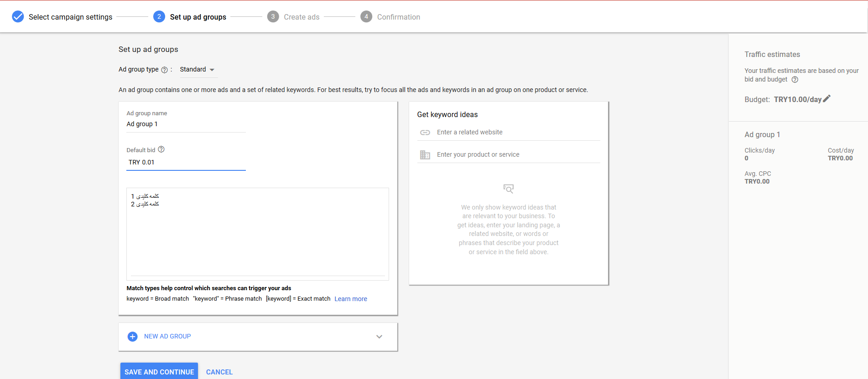Open Learn more link about match types
The image size is (868, 379).
click(351, 299)
